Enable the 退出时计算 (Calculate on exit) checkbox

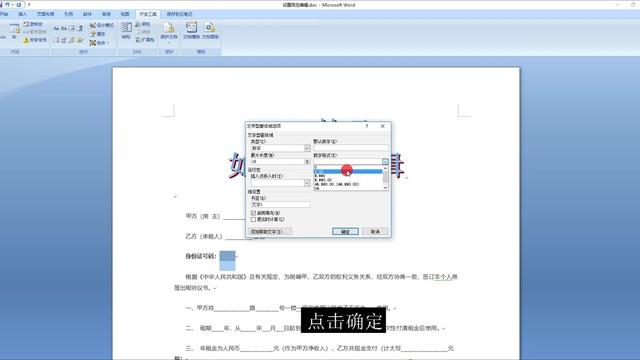point(253,220)
